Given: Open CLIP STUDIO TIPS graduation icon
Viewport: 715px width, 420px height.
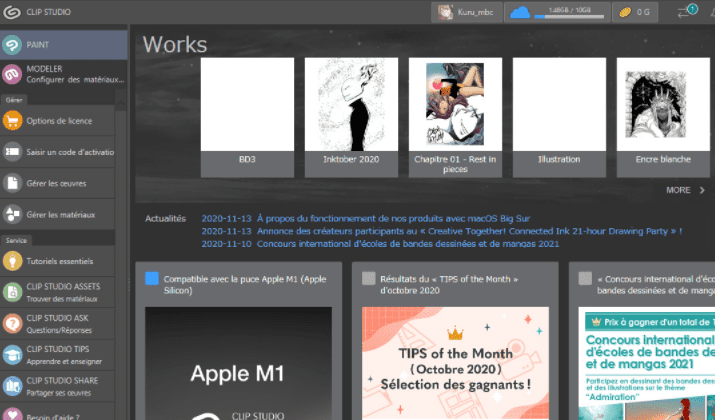Looking at the screenshot, I should pos(12,355).
